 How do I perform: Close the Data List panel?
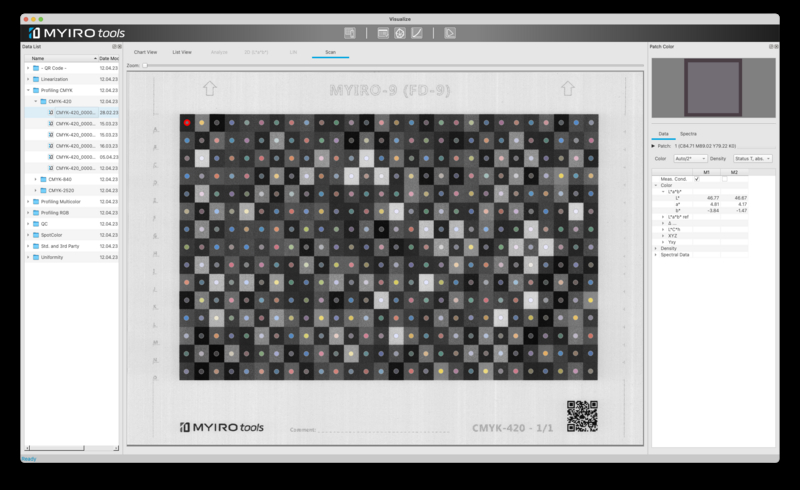pyautogui.click(x=120, y=46)
